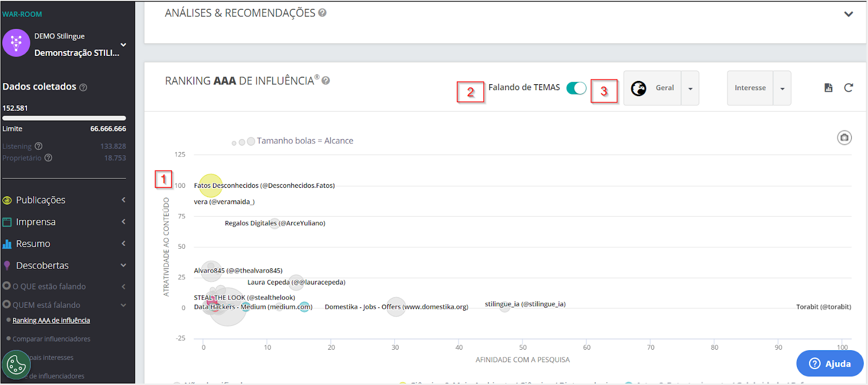This screenshot has width=868, height=385.
Task: Click stilingue_ia (@stilingue_ia) data point
Action: (x=505, y=307)
